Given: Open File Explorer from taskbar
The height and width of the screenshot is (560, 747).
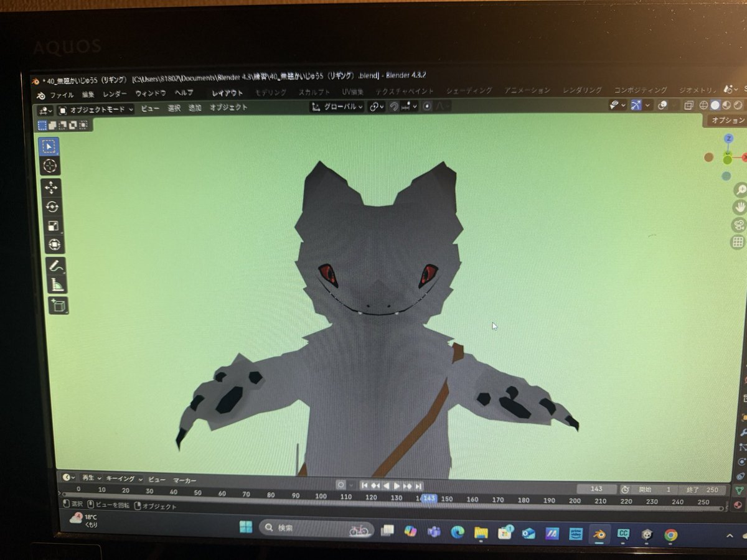Looking at the screenshot, I should pyautogui.click(x=481, y=532).
